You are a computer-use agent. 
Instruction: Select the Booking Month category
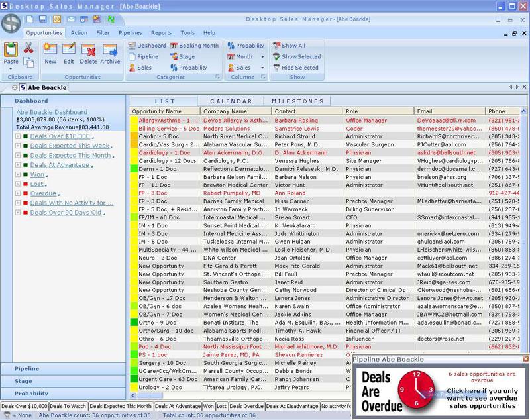click(x=194, y=46)
